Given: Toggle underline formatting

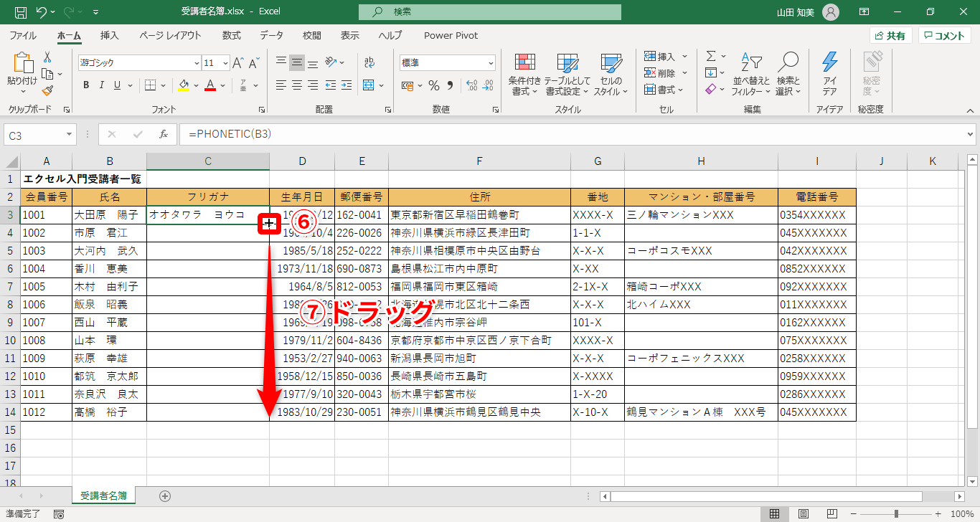Looking at the screenshot, I should (118, 85).
